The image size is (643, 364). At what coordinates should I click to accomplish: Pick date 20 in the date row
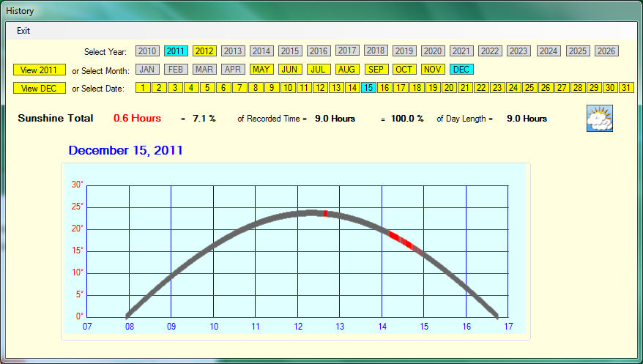coord(449,87)
